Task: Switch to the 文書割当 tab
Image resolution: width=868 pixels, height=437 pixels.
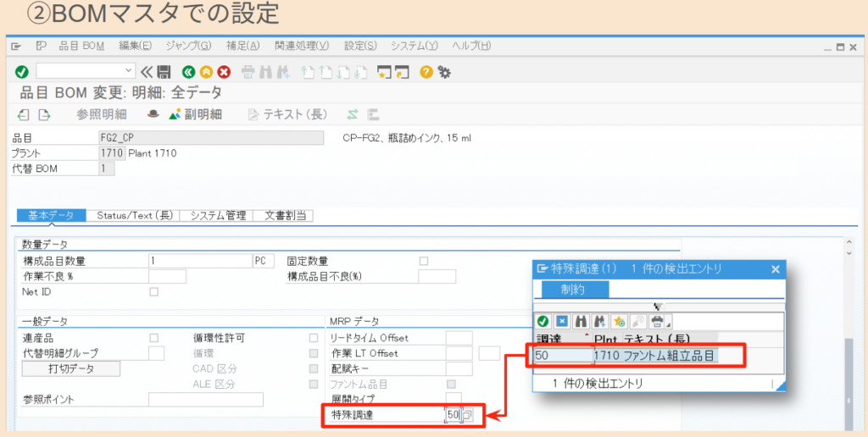Action: [284, 216]
